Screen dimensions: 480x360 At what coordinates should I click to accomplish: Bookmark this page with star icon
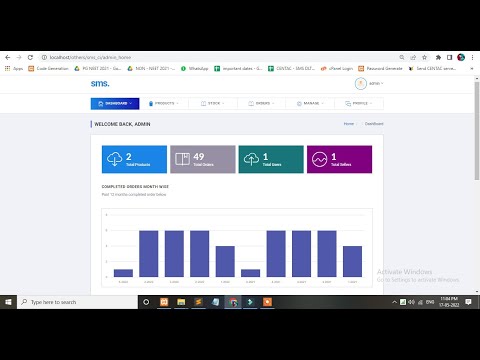tap(424, 57)
